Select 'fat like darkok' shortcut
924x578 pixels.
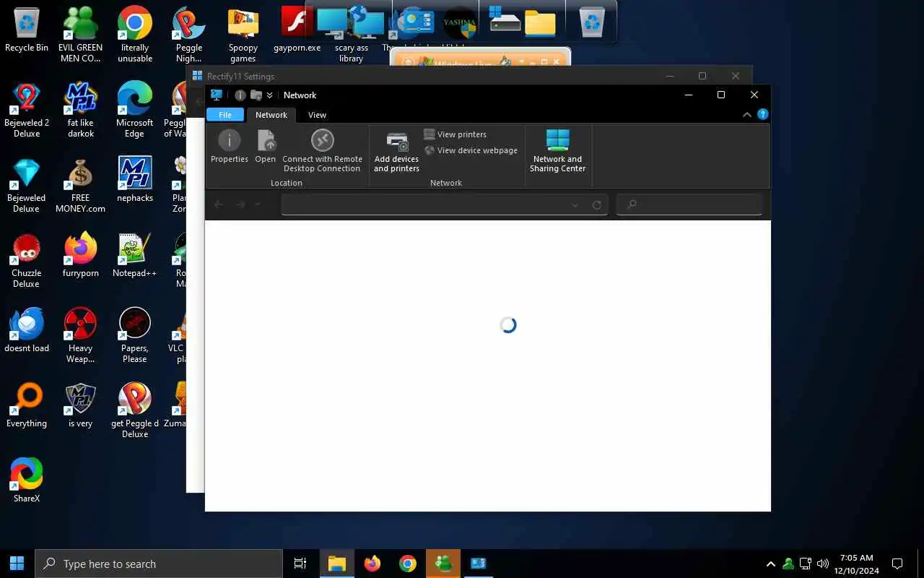point(80,110)
